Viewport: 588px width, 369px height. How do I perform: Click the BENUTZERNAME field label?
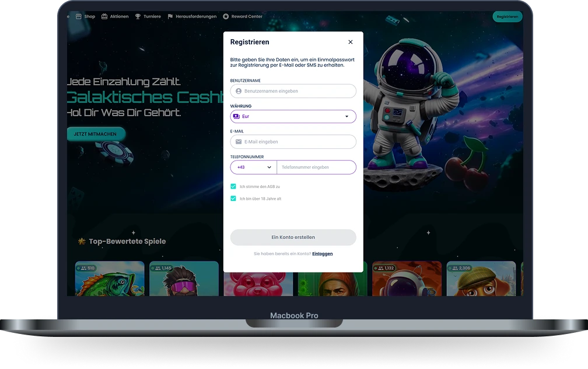(245, 81)
